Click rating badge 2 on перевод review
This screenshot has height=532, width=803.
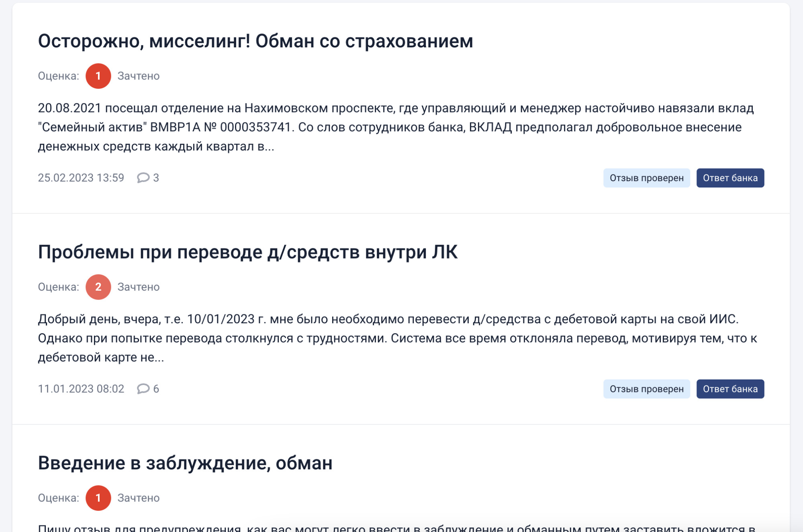click(x=98, y=287)
